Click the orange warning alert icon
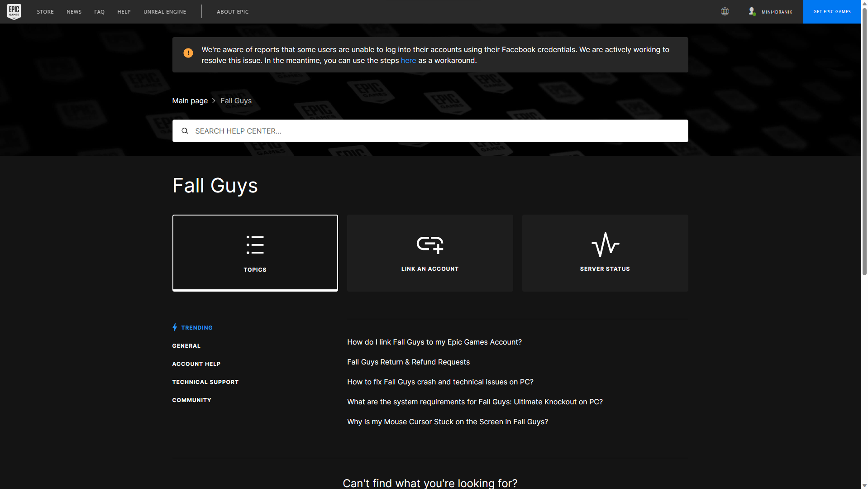 click(188, 53)
